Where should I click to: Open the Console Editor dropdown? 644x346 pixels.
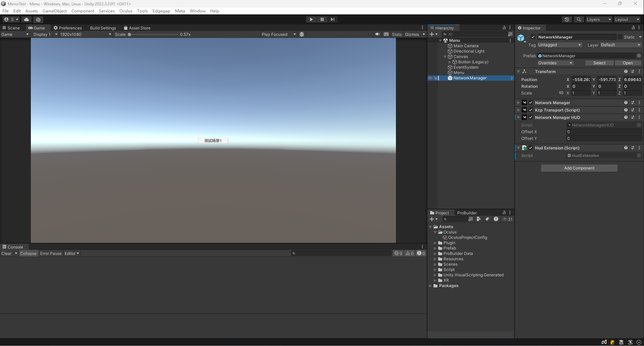pyautogui.click(x=72, y=254)
